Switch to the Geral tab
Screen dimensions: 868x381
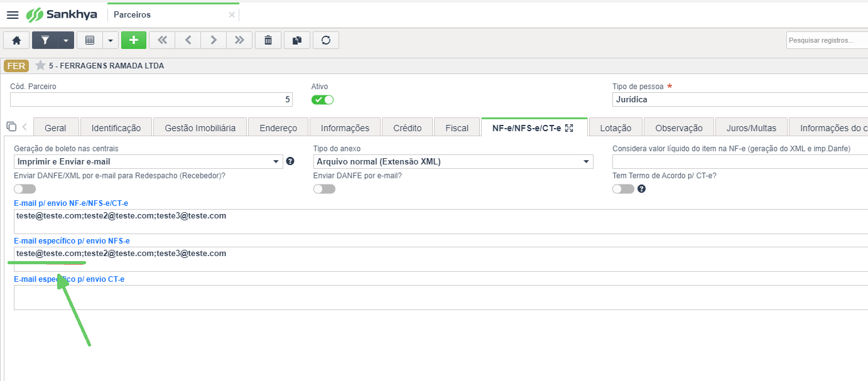pos(55,127)
